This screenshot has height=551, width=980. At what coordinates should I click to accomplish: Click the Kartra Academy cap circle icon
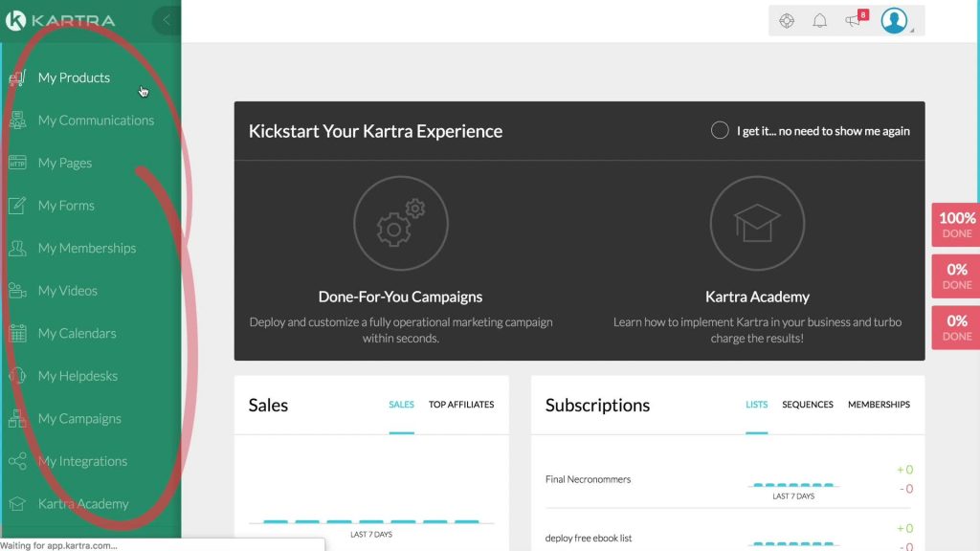pos(757,223)
